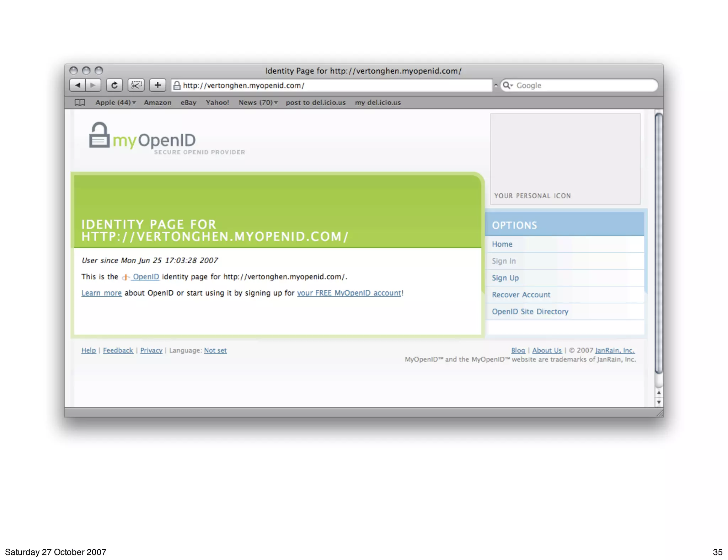
Task: Open the eBay bookmark
Action: (188, 102)
